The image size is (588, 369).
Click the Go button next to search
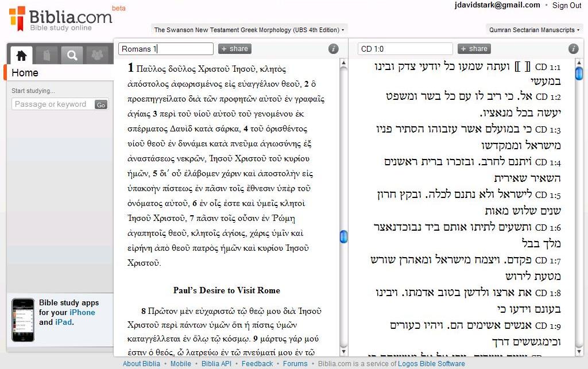(x=101, y=104)
